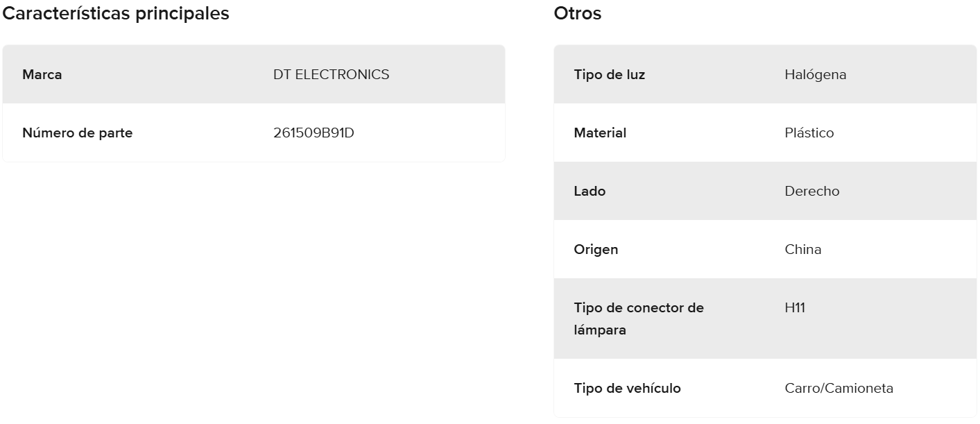
Task: Select 'Tipo de conector de lámpara' label
Action: pos(638,319)
